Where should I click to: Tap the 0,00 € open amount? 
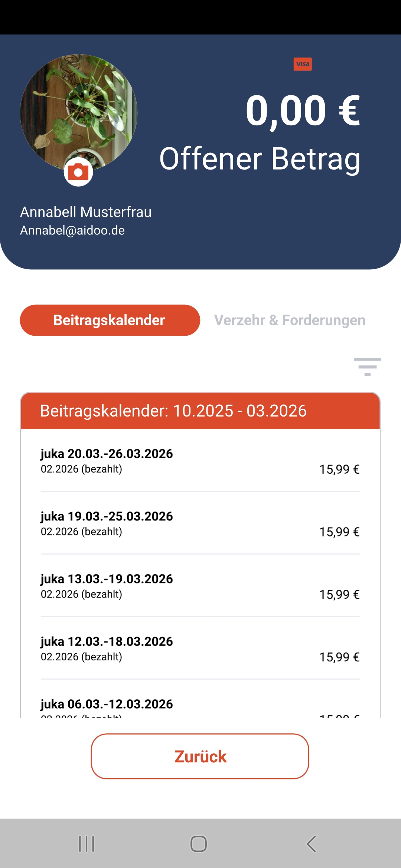click(x=303, y=111)
